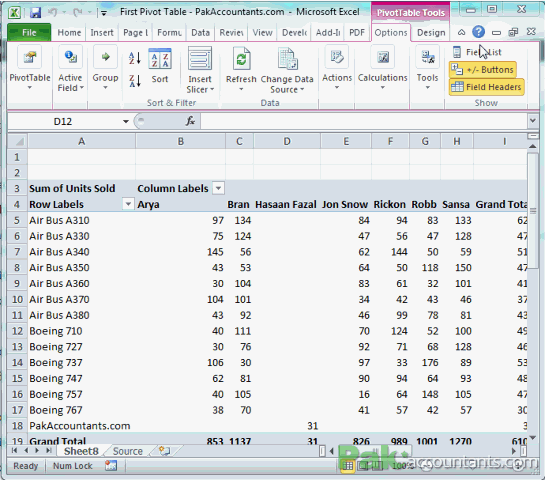
Task: Sort A to Z ascending
Action: 135,58
